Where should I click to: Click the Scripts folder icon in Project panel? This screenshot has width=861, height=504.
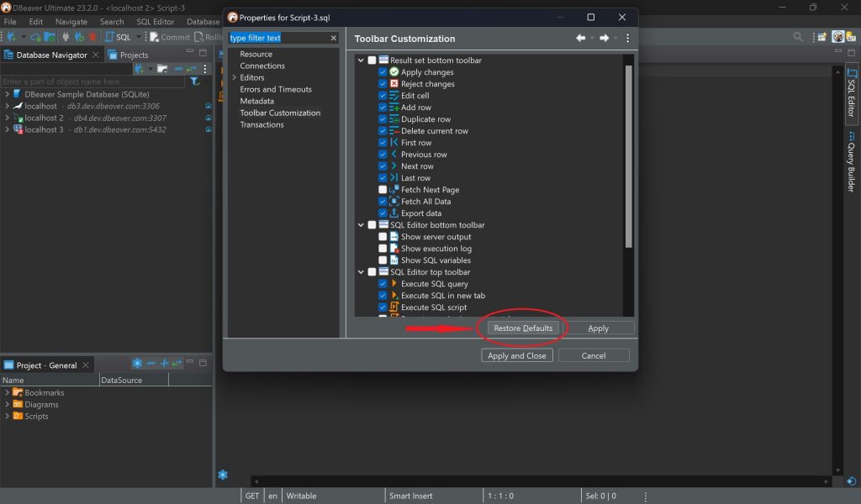pos(18,417)
